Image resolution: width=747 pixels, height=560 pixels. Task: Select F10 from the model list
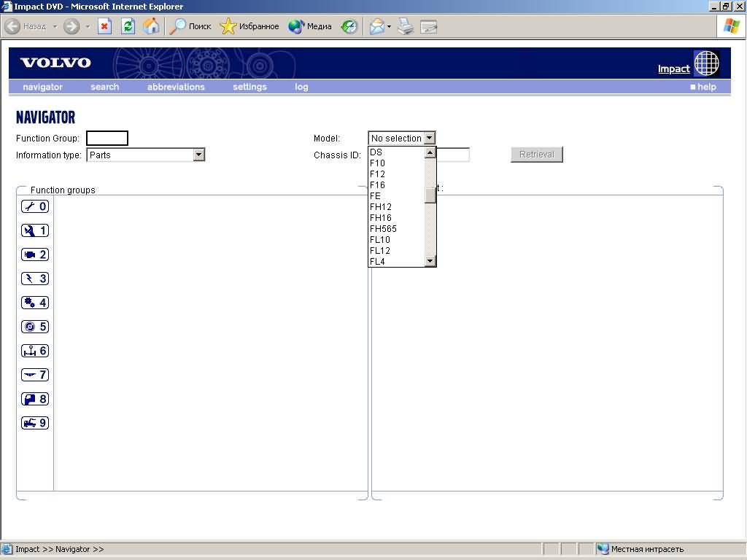[x=396, y=163]
